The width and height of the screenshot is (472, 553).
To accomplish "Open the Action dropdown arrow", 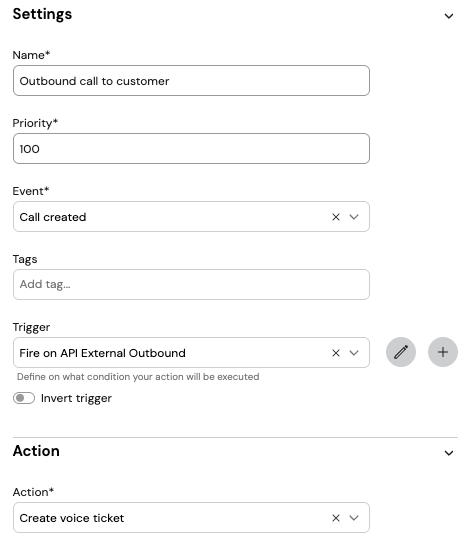I will click(354, 518).
